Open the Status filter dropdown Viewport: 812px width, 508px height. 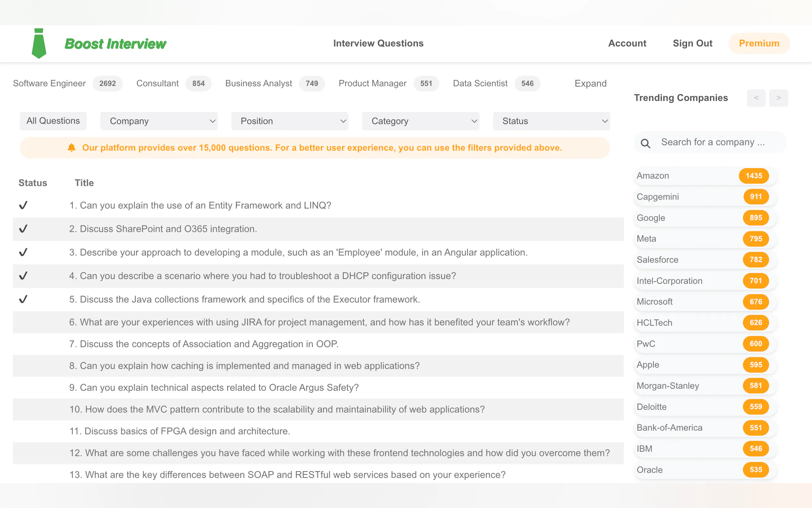pyautogui.click(x=551, y=121)
